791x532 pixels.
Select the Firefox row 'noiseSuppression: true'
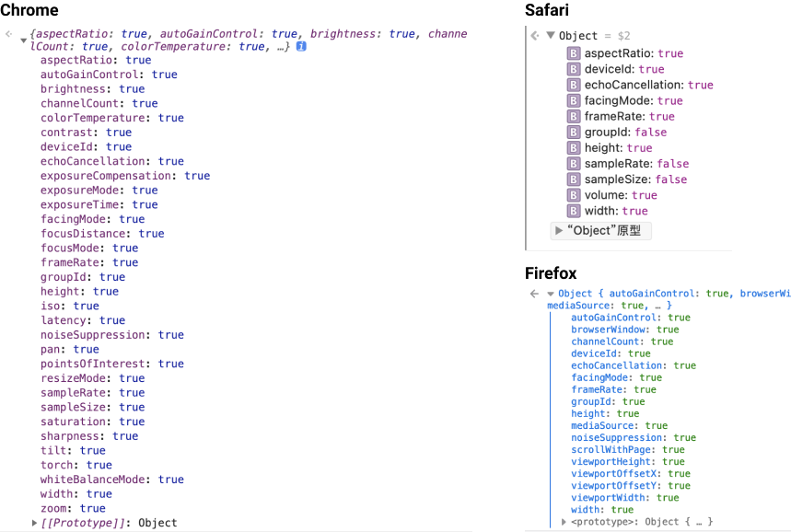(634, 438)
